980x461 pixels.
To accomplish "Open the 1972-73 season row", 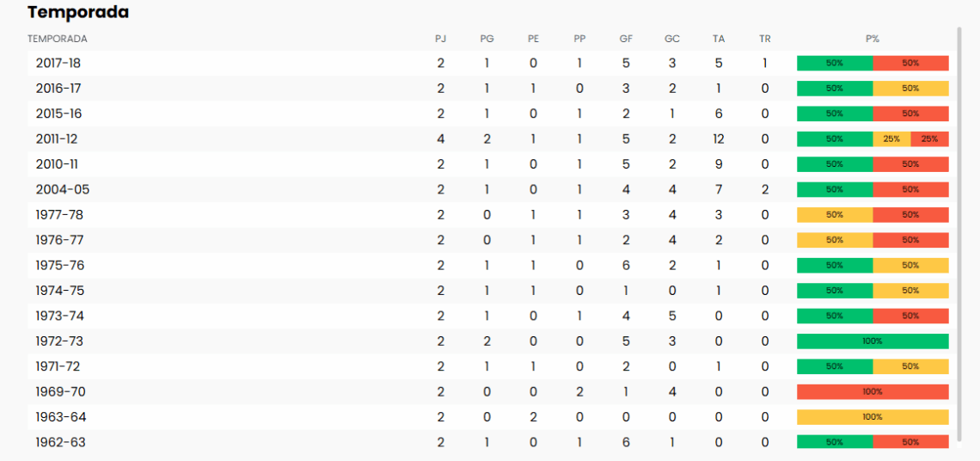I will coord(59,341).
